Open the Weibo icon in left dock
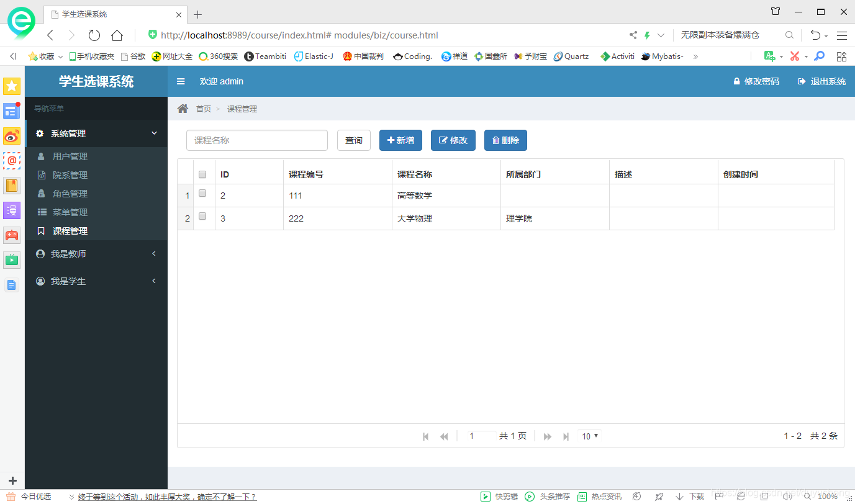The image size is (855, 504). tap(12, 136)
